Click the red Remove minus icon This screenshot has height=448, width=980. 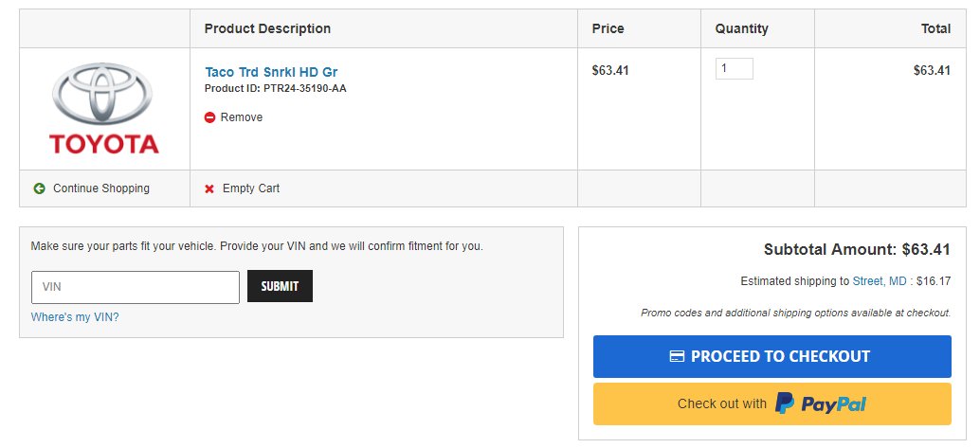click(x=210, y=117)
